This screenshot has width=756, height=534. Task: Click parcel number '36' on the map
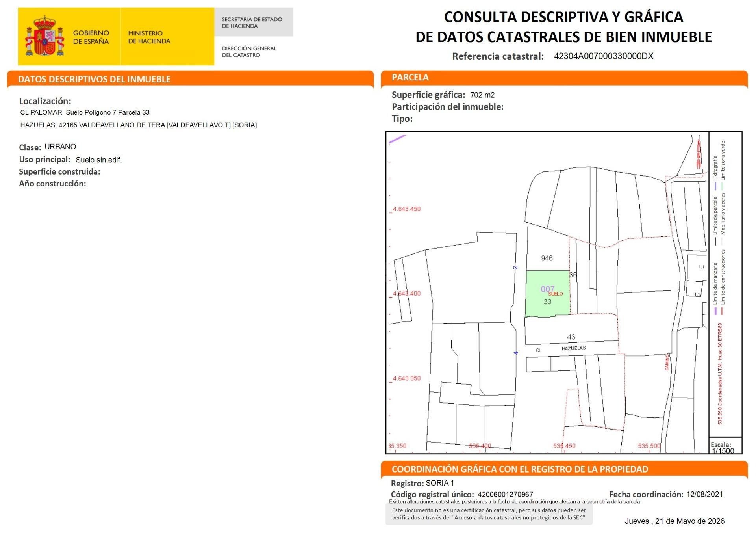pyautogui.click(x=573, y=275)
